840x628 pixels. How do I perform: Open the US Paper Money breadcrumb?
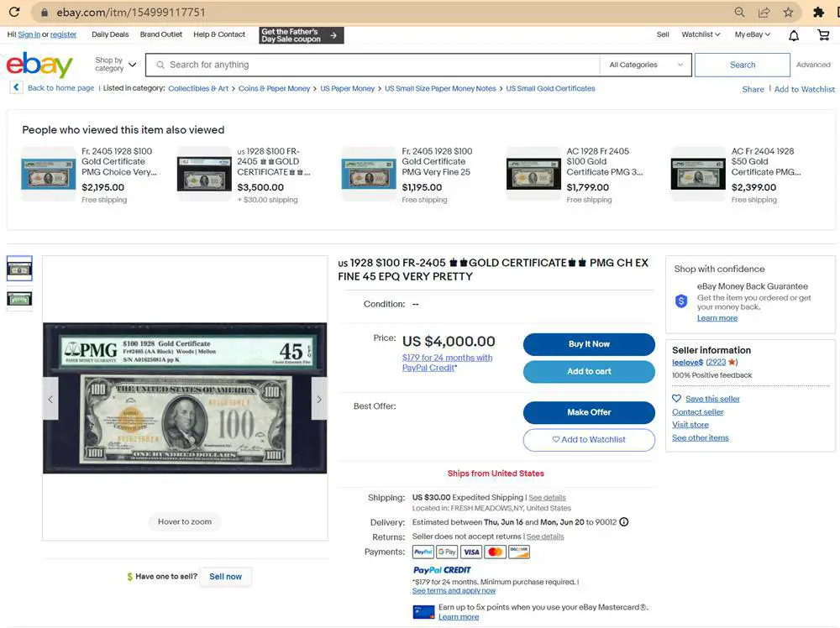coord(347,88)
